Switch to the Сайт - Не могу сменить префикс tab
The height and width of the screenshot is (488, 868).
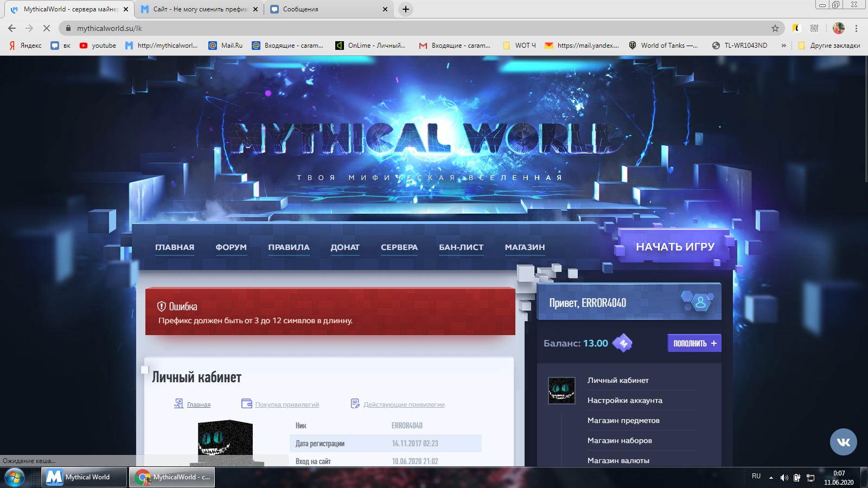(200, 9)
